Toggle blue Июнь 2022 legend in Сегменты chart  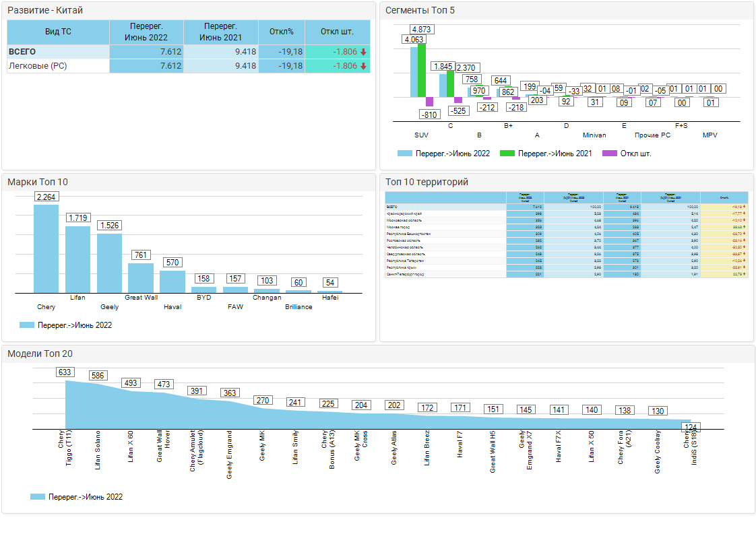pos(404,154)
